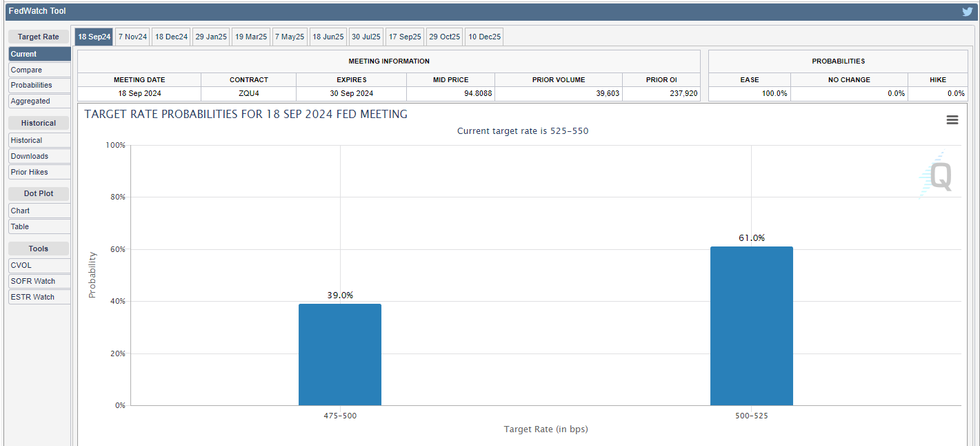Click the ZQU4 contract cell
This screenshot has height=446, width=980.
249,93
